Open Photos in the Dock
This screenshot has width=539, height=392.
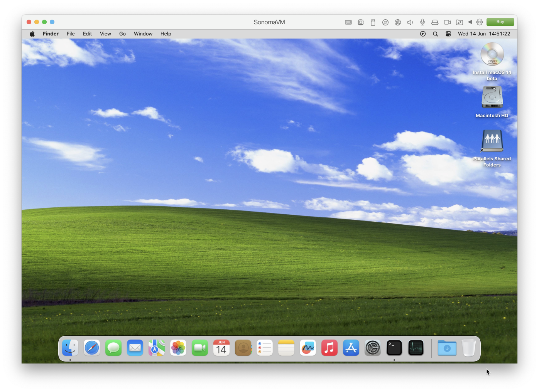pyautogui.click(x=178, y=348)
